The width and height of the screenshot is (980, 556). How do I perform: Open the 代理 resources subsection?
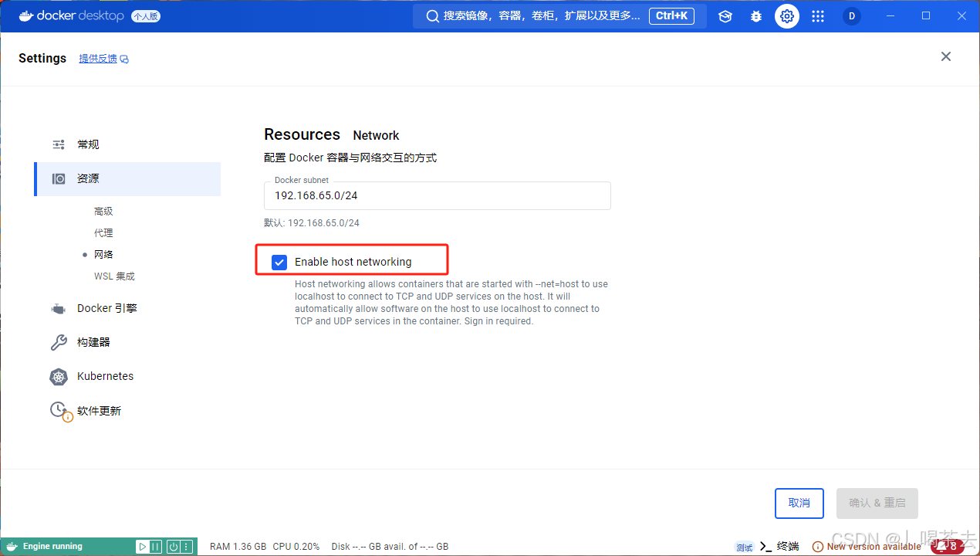click(x=103, y=232)
